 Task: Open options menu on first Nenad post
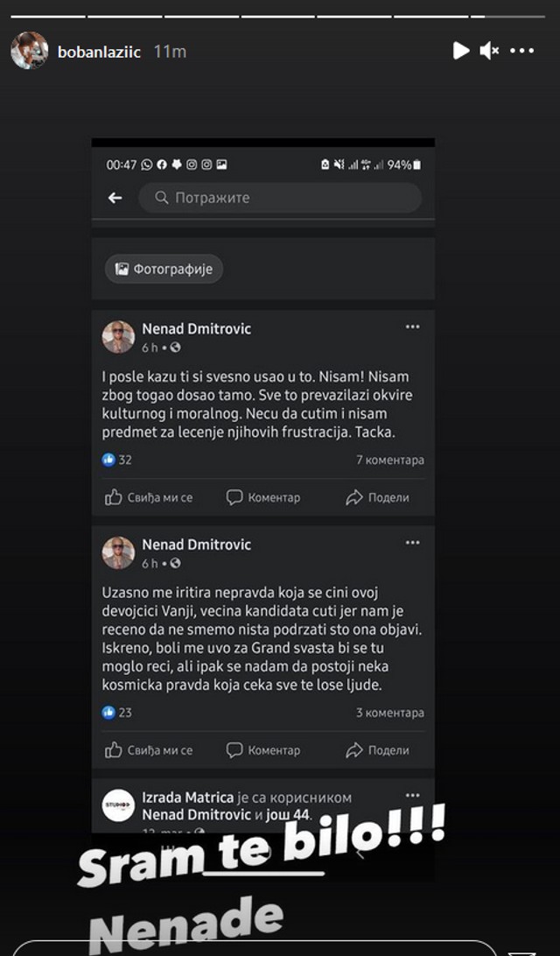point(412,327)
